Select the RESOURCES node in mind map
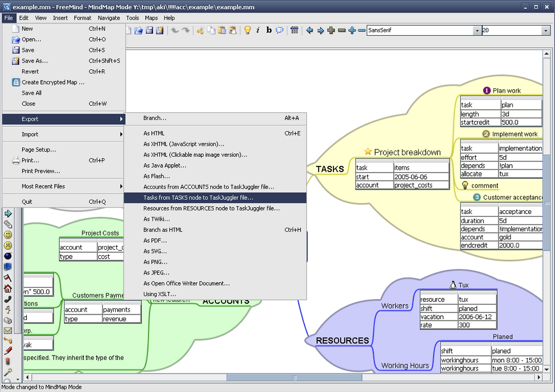Image resolution: width=555 pixels, height=392 pixels. [x=343, y=340]
